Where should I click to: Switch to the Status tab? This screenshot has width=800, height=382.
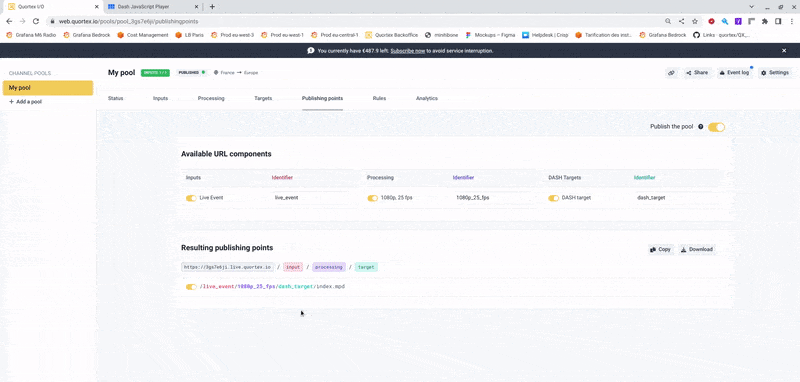[115, 98]
